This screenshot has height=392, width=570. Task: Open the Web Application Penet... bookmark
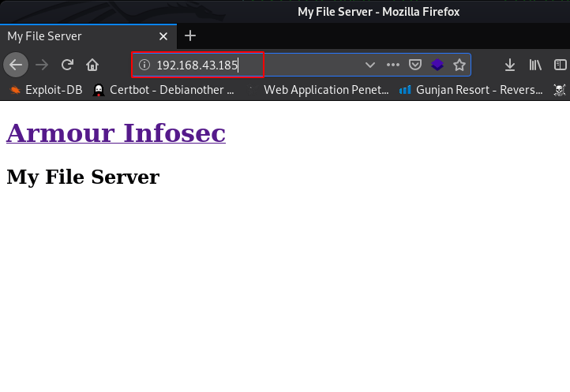click(318, 90)
